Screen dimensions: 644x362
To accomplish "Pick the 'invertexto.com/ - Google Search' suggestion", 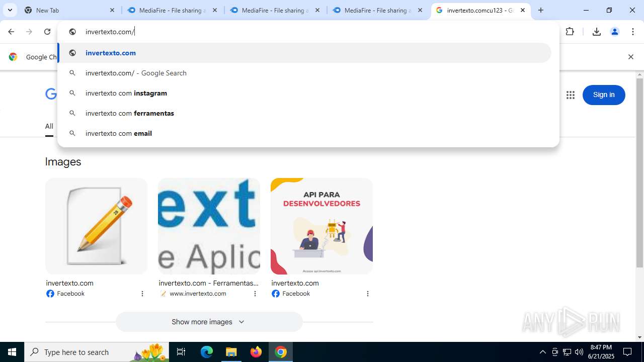I will (304, 73).
